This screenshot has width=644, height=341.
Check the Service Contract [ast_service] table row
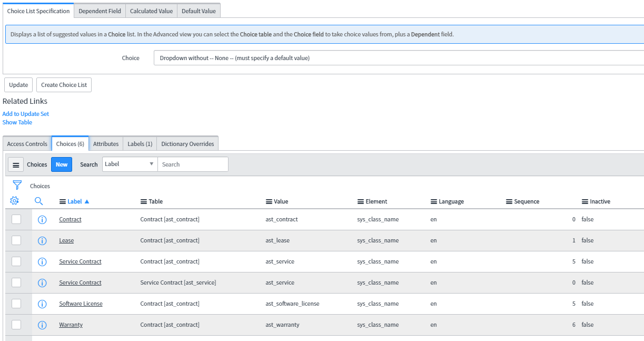pos(16,282)
